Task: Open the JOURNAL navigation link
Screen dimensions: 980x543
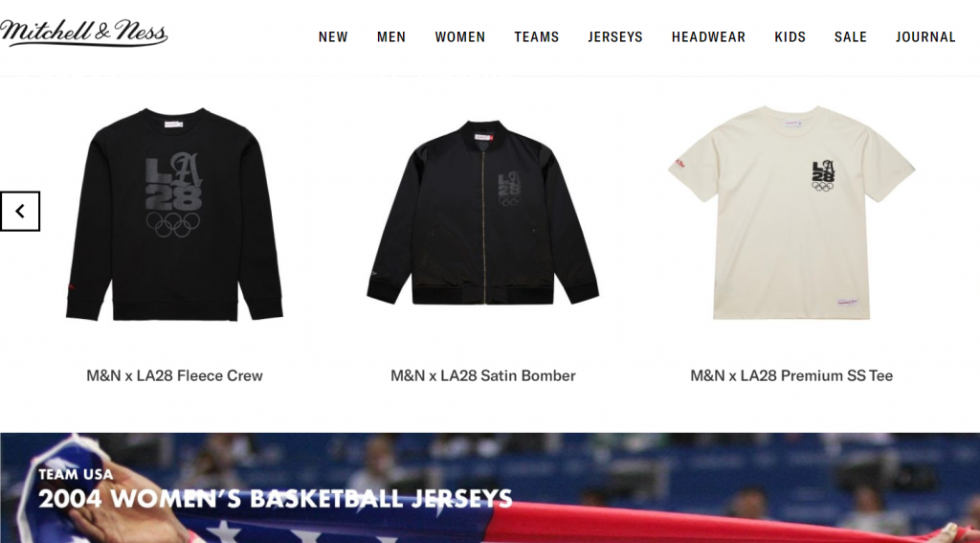Action: click(925, 37)
